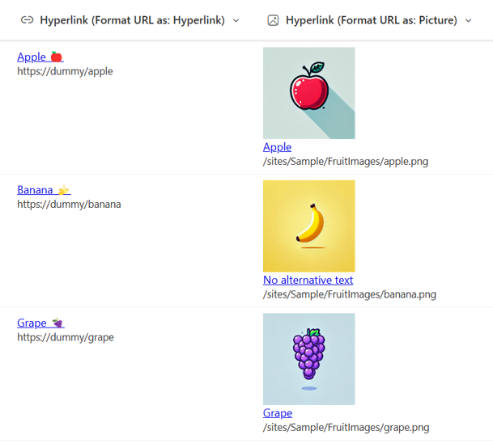Screen dimensions: 493x448
Task: Open the Grape hyperlink with grapes emoji
Action: tap(40, 323)
